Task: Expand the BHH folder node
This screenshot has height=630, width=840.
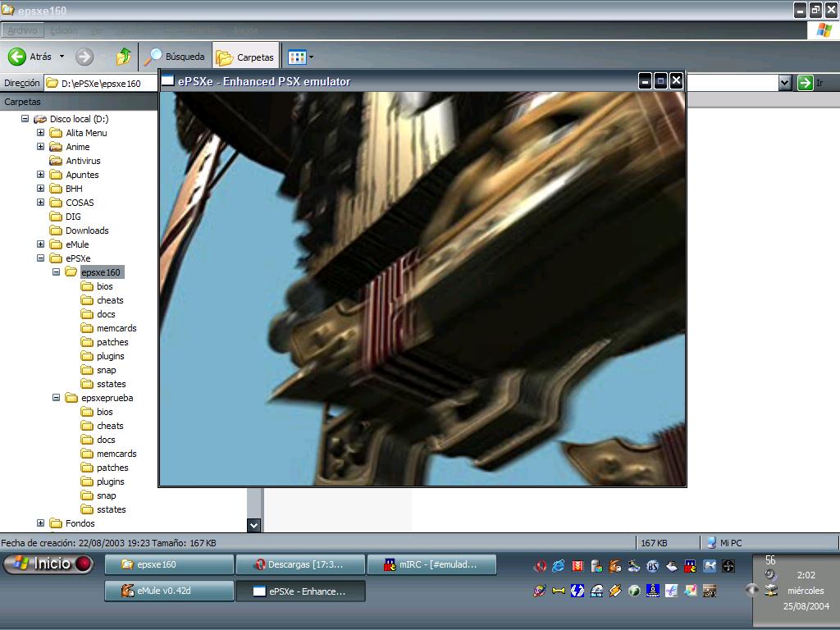Action: (40, 188)
